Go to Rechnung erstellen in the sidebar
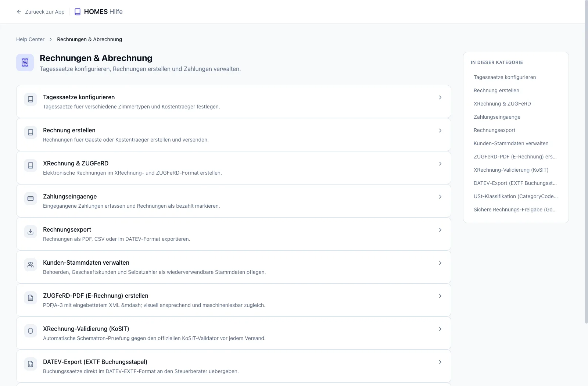 (496, 90)
